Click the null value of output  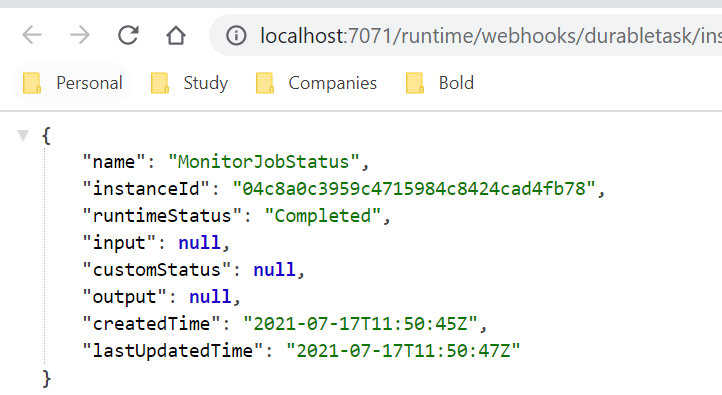[x=210, y=297]
